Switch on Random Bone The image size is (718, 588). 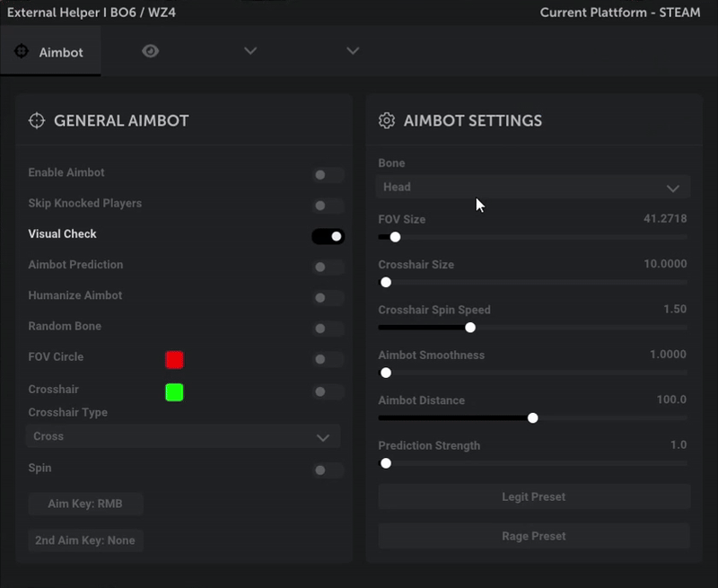click(x=328, y=329)
